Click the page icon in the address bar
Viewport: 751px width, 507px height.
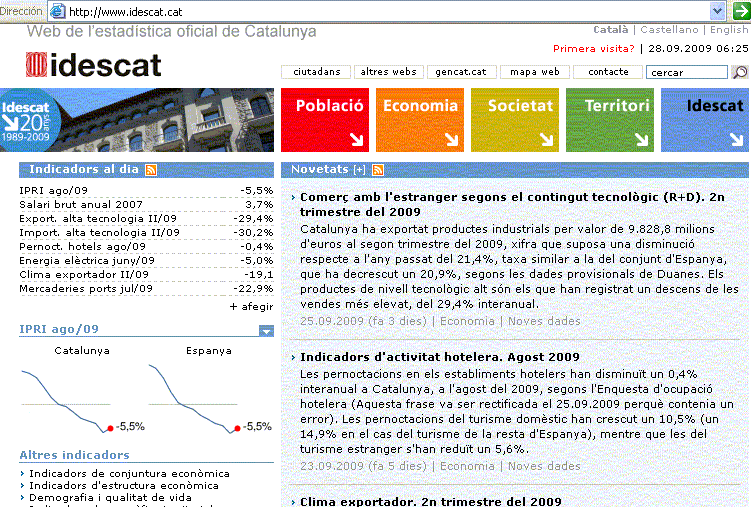tap(58, 11)
